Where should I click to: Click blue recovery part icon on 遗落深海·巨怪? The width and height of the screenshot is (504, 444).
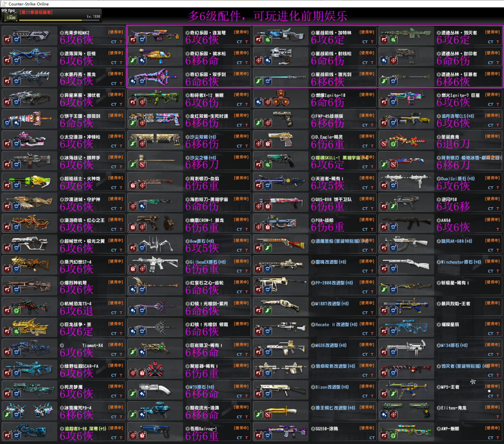16,61
